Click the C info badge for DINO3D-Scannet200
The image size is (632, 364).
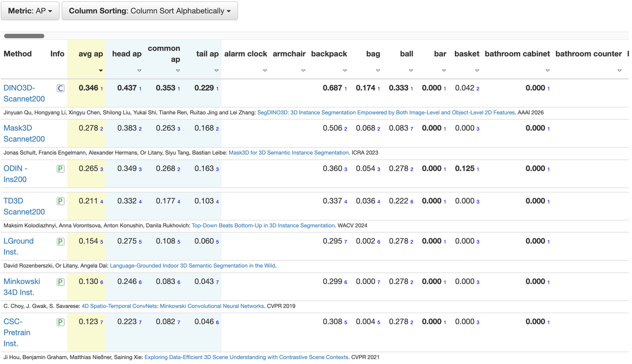tap(60, 88)
